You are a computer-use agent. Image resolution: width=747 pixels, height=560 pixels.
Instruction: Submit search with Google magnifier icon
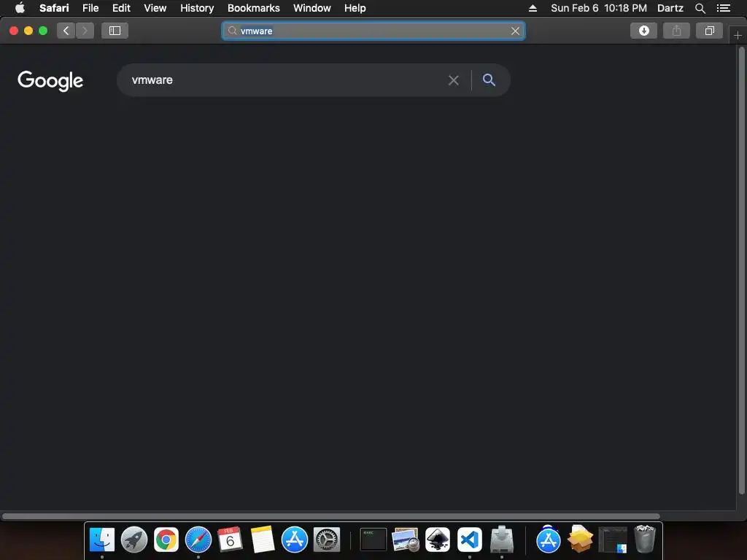point(489,80)
